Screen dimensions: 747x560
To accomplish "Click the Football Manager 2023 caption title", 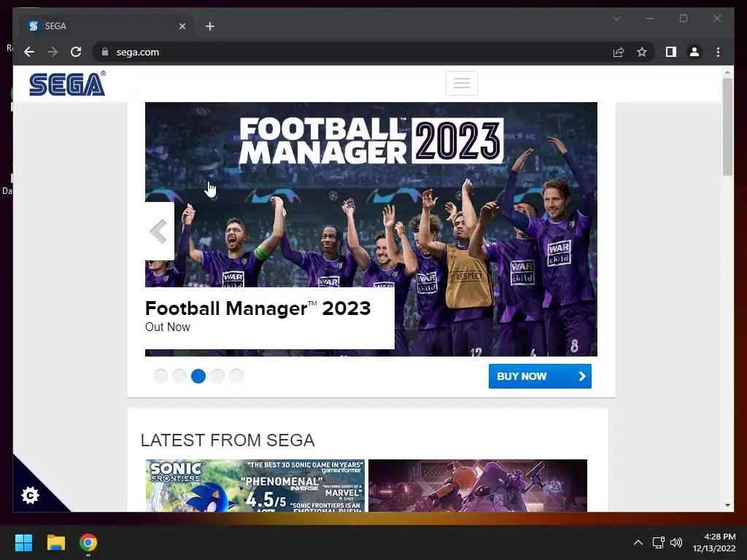I will (x=258, y=308).
